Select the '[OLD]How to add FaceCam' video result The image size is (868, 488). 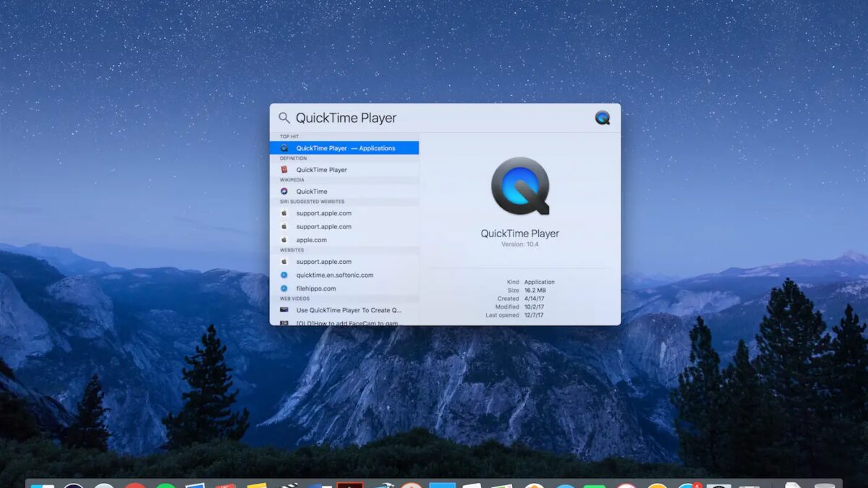tap(347, 322)
